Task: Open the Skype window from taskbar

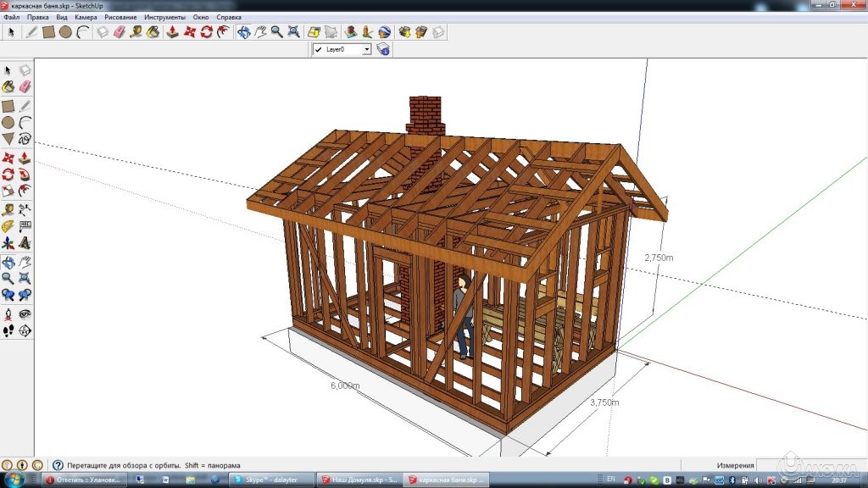Action: (x=270, y=480)
